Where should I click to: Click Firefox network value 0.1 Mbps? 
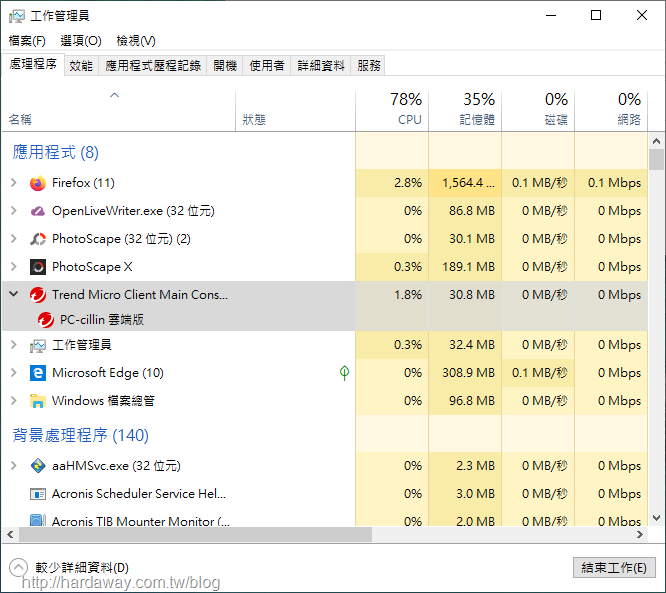click(614, 183)
